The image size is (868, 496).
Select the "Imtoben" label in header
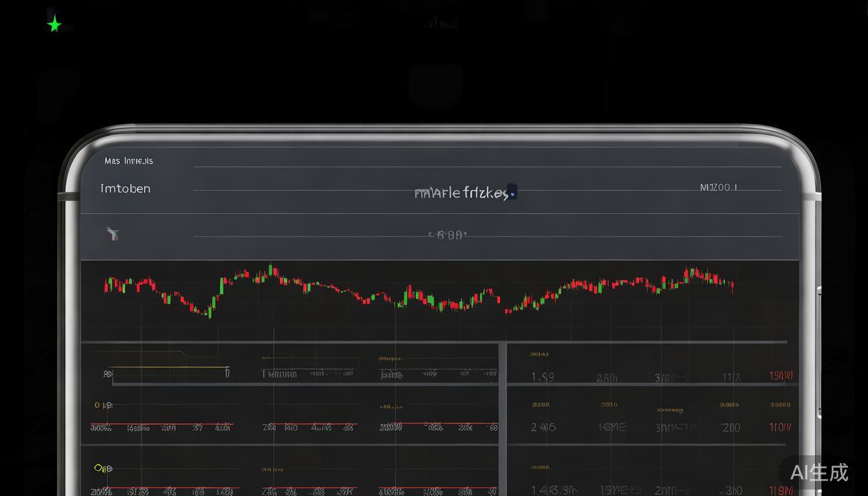125,189
